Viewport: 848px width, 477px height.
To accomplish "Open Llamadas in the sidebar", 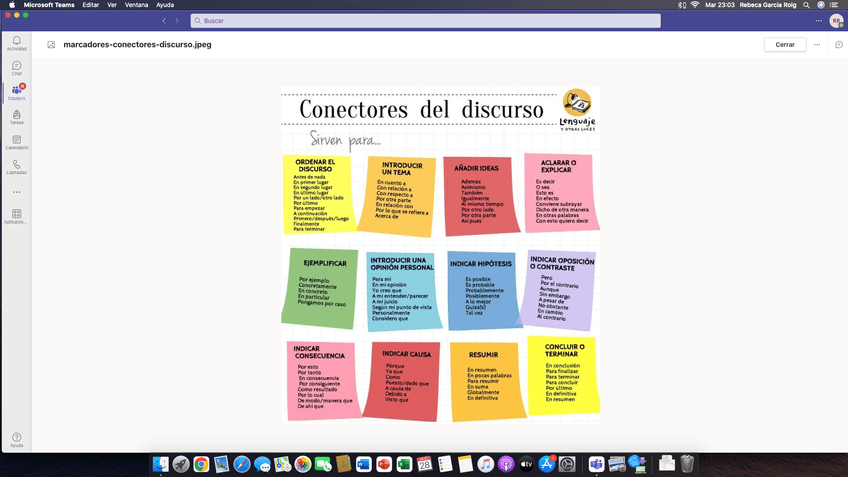I will 16,167.
